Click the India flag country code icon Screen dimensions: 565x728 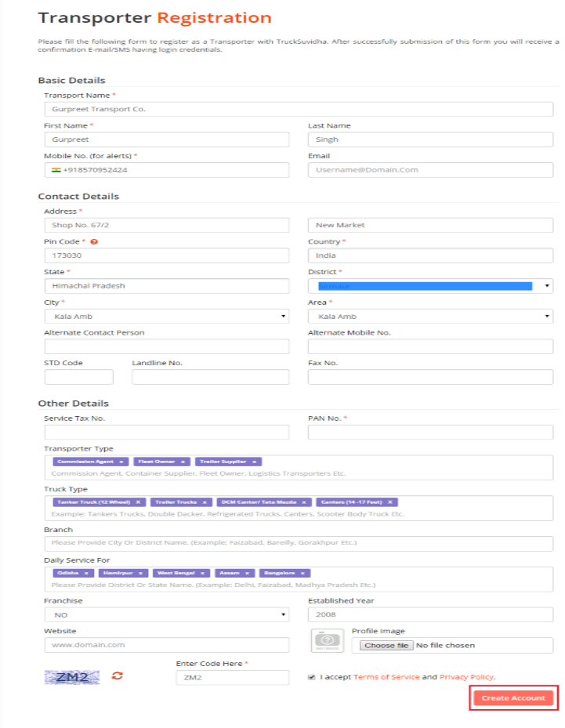(x=56, y=170)
